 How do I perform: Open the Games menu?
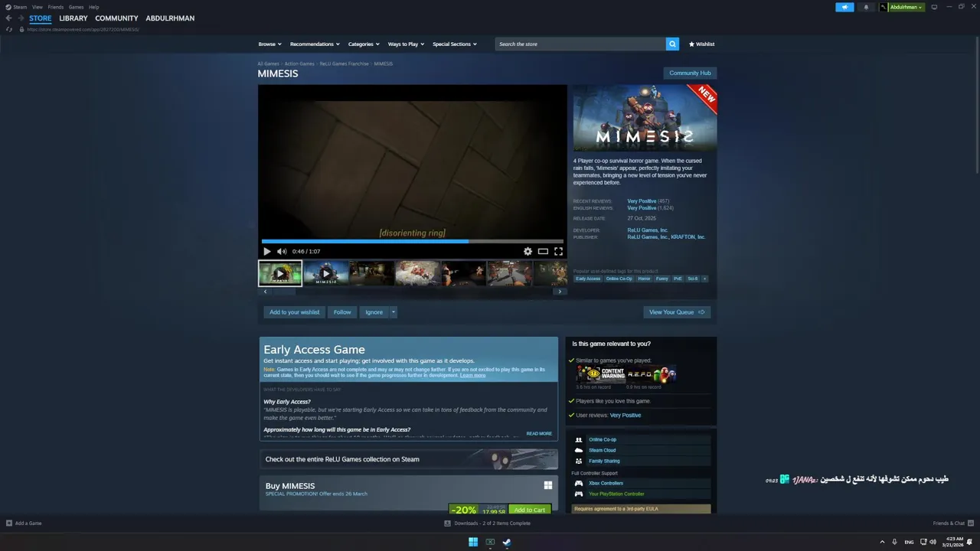click(x=77, y=7)
